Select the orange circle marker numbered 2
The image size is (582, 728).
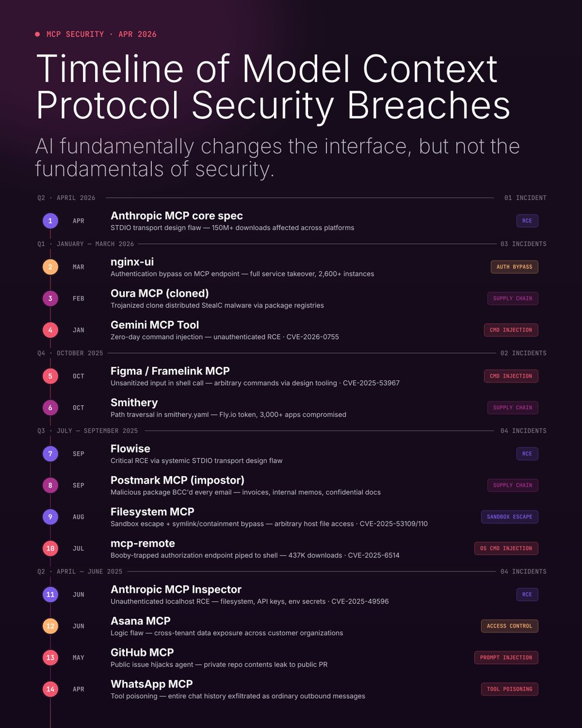click(50, 267)
